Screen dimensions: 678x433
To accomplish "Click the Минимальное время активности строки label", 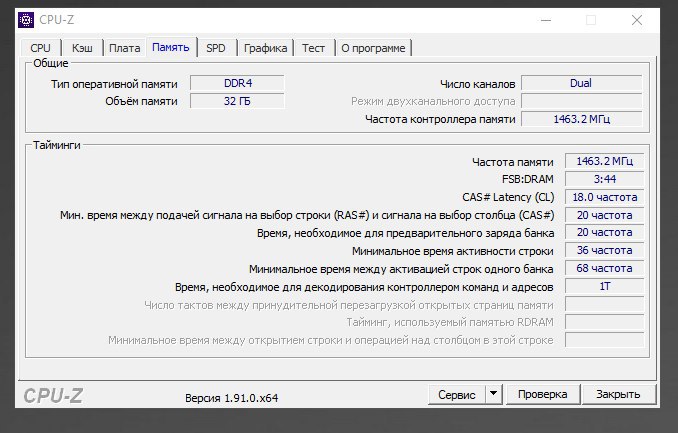I will pyautogui.click(x=452, y=251).
